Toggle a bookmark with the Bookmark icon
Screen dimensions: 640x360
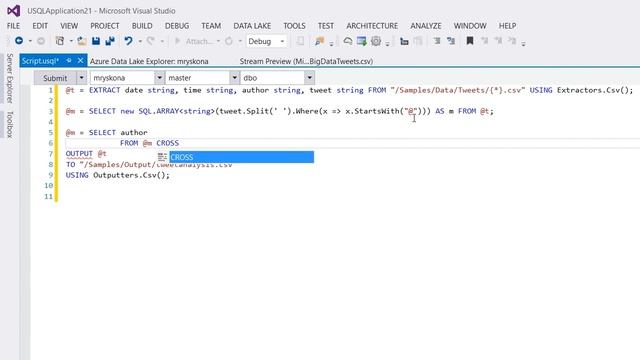[x=470, y=41]
